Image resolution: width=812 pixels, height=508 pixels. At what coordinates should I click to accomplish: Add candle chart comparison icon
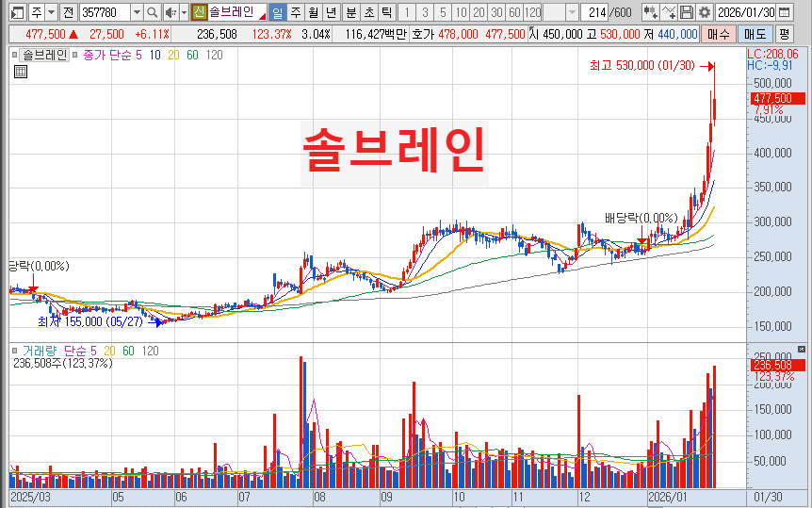650,12
